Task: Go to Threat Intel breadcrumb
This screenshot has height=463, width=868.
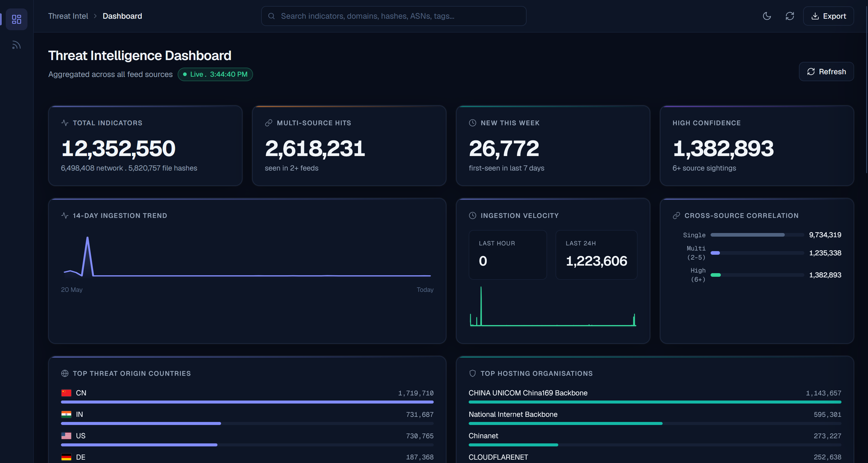Action: tap(68, 16)
